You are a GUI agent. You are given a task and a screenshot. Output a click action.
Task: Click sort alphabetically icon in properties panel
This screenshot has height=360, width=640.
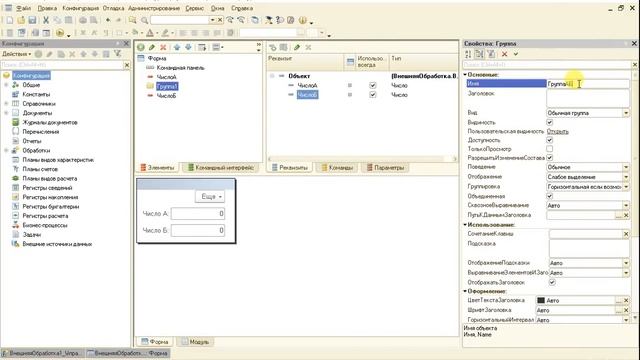(468, 54)
